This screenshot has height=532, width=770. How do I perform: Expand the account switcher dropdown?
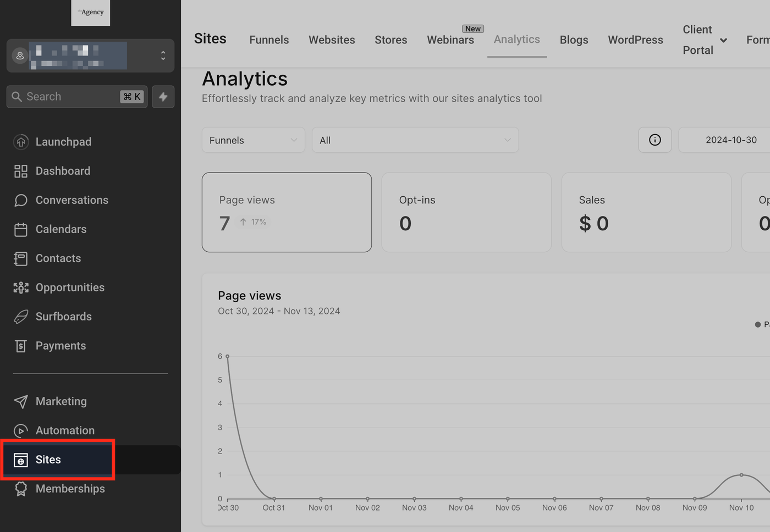[163, 56]
